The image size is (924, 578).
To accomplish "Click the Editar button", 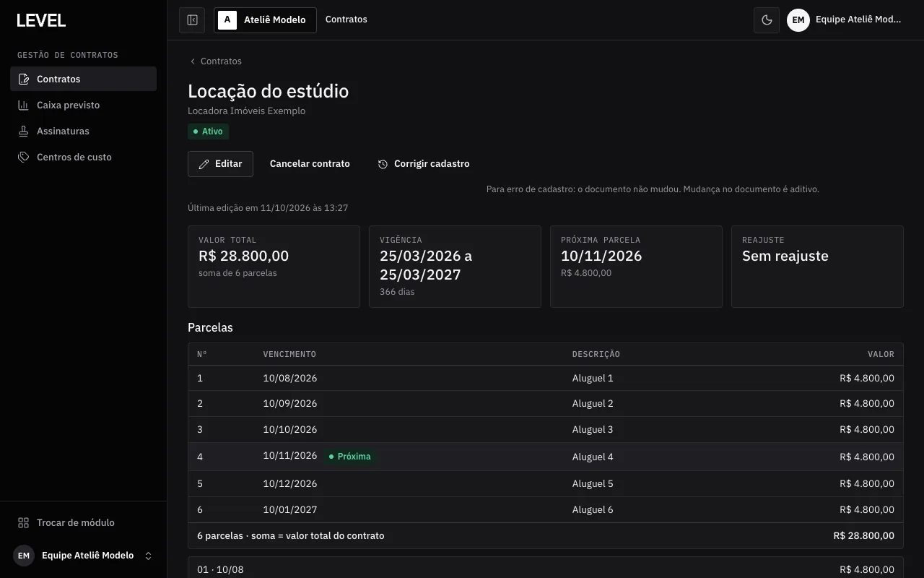I will coord(220,164).
